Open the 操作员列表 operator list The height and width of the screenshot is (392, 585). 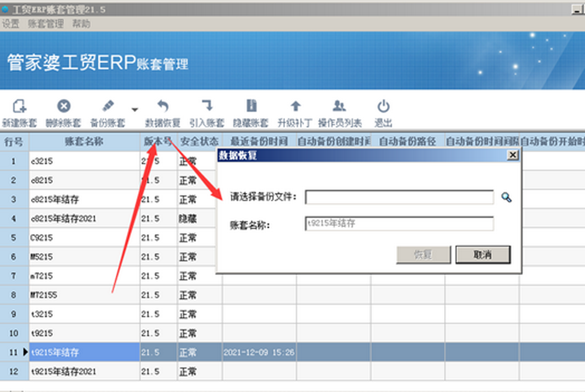[x=339, y=106]
